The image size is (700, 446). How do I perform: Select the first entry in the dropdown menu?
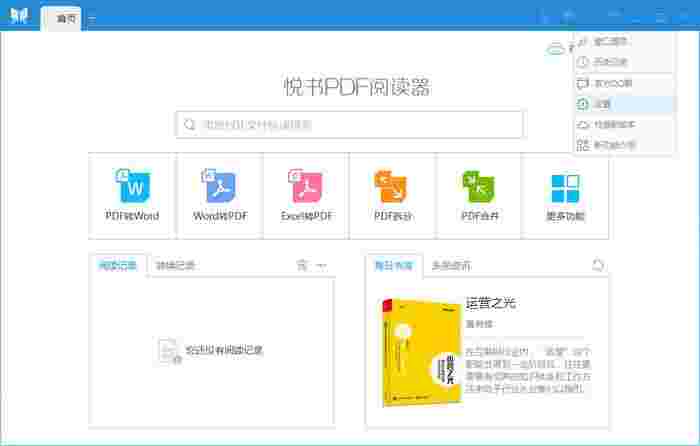click(x=624, y=42)
